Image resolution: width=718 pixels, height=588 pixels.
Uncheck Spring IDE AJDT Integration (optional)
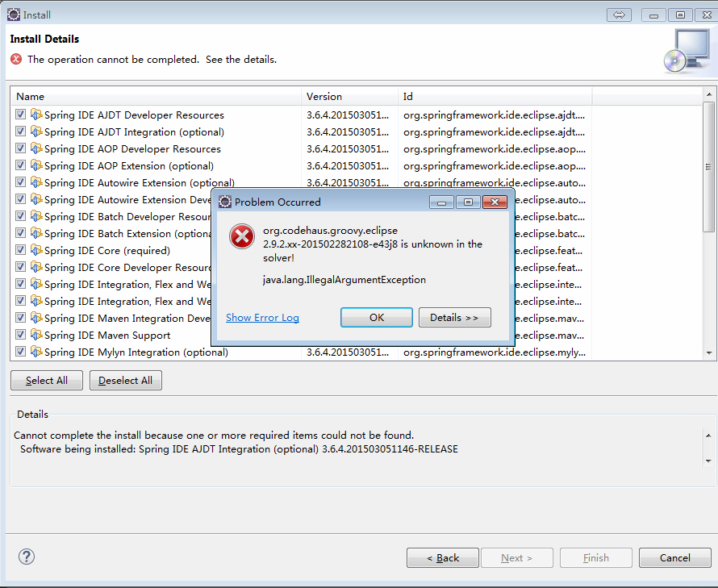(x=20, y=131)
